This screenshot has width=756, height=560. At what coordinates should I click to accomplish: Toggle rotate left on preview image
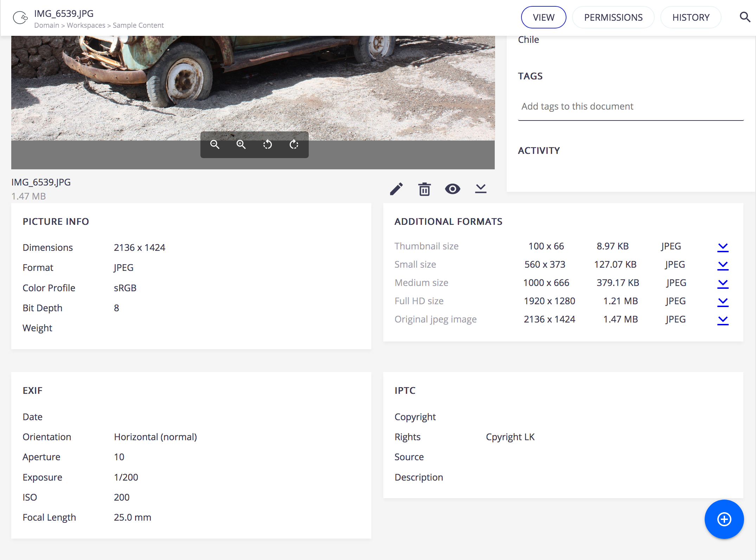coord(267,145)
